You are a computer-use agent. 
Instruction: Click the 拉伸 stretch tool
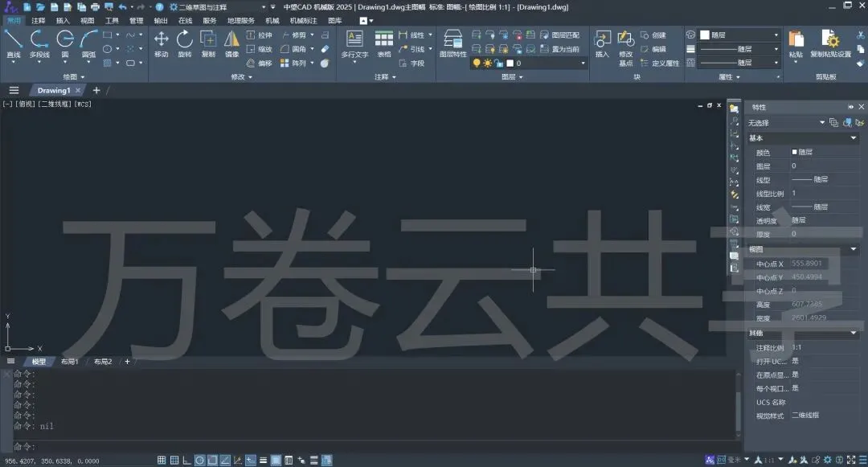[259, 35]
